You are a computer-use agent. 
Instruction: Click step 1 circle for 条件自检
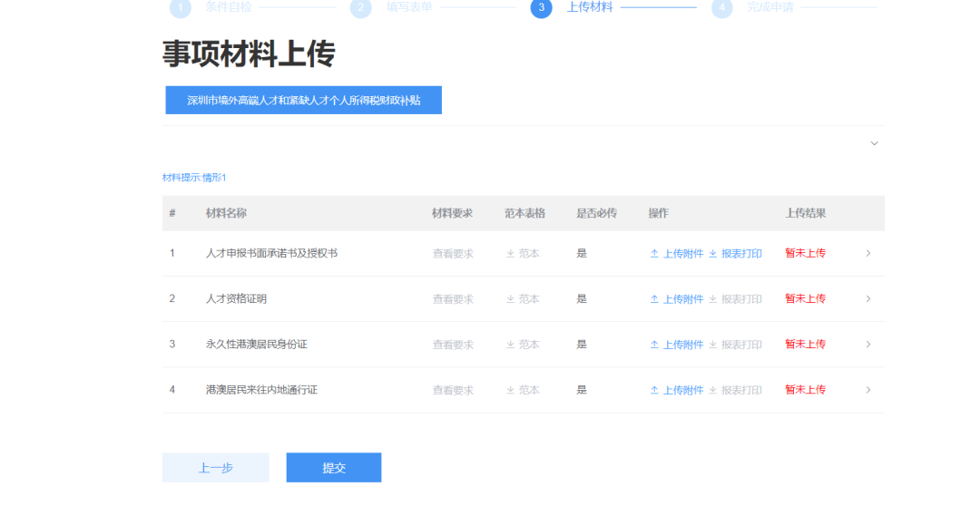[x=181, y=7]
